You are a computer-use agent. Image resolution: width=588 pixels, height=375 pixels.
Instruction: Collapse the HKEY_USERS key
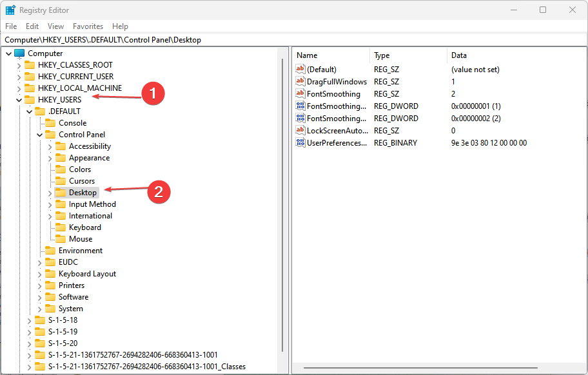(x=19, y=101)
